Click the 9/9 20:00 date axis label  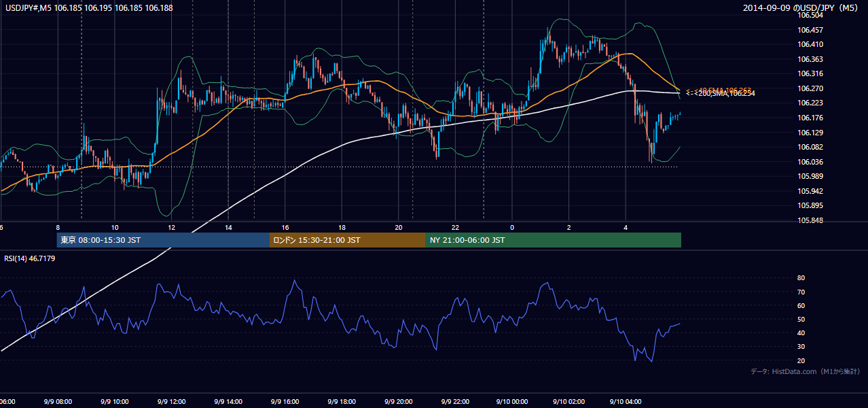click(x=399, y=401)
